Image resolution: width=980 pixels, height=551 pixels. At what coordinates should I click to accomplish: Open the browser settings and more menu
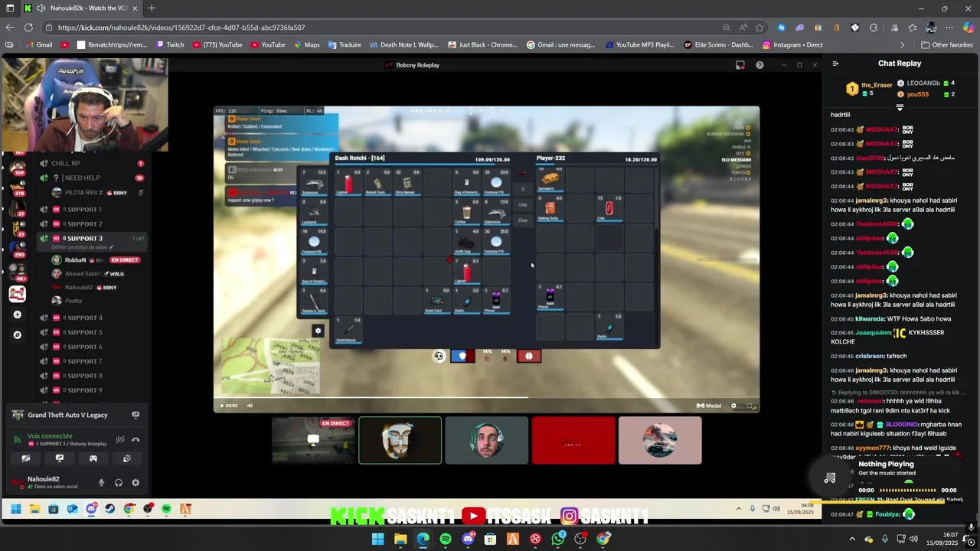949,28
